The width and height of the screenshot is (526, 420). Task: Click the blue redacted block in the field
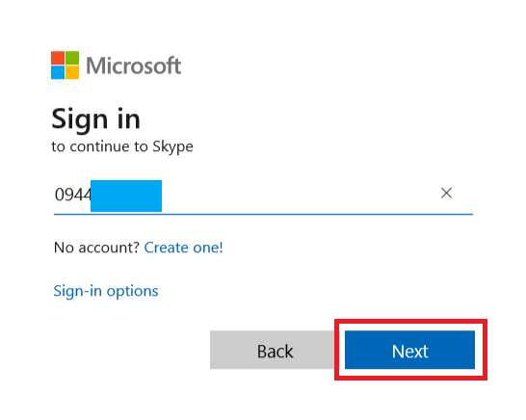(x=126, y=196)
